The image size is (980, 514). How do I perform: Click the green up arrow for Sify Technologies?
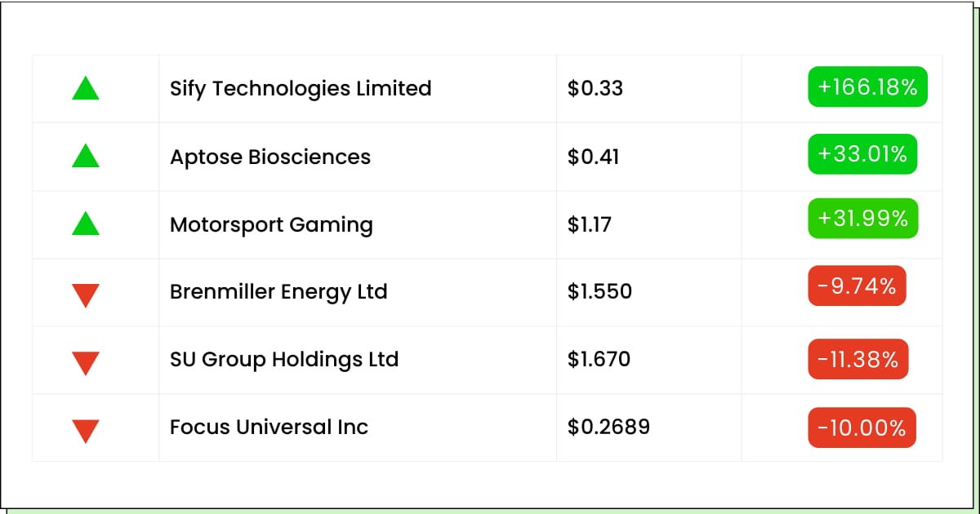tap(86, 88)
